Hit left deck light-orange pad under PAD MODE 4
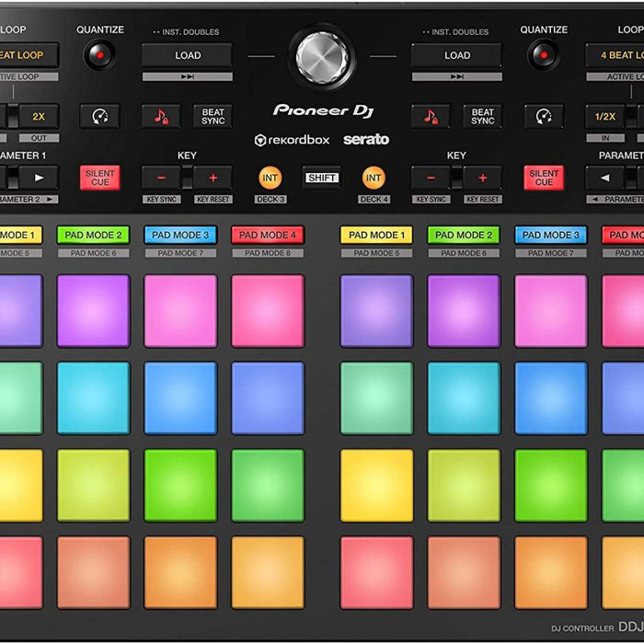The height and width of the screenshot is (644, 644). 268,572
